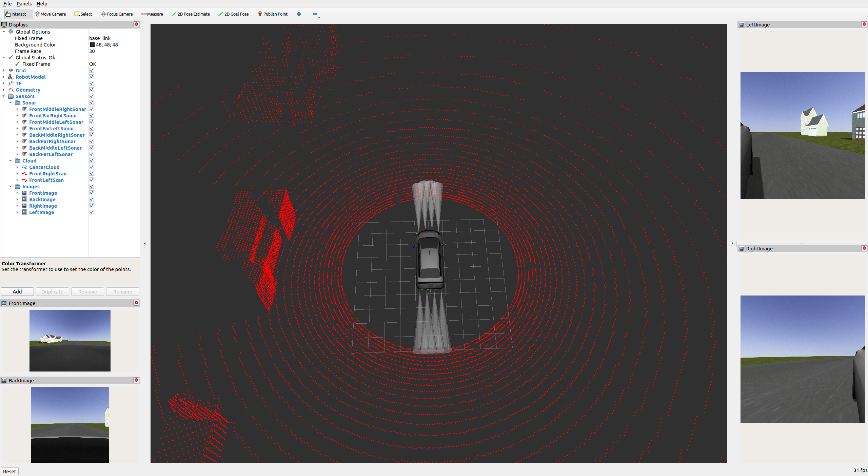Screen dimensions: 868x476
Task: Toggle the RobotModel checkbox off
Action: [x=92, y=77]
